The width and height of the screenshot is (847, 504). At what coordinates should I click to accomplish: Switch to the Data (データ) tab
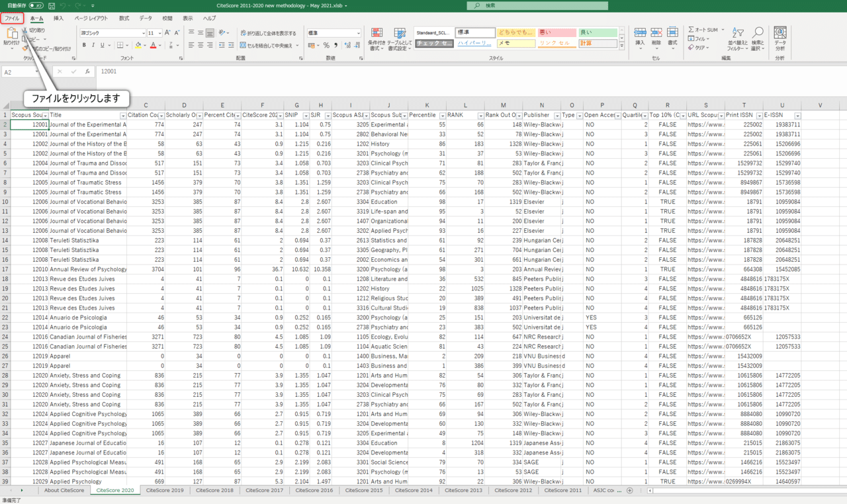click(x=146, y=19)
